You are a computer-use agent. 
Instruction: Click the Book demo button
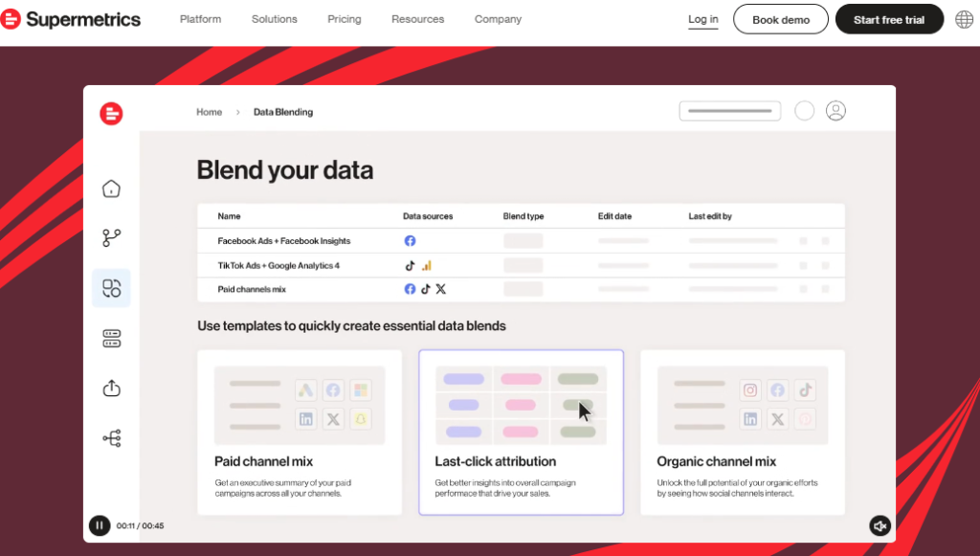pyautogui.click(x=781, y=19)
